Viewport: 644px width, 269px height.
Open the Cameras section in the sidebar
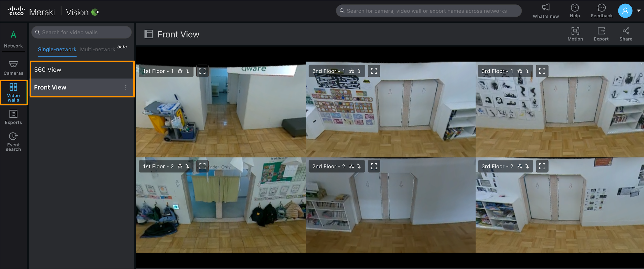(13, 68)
